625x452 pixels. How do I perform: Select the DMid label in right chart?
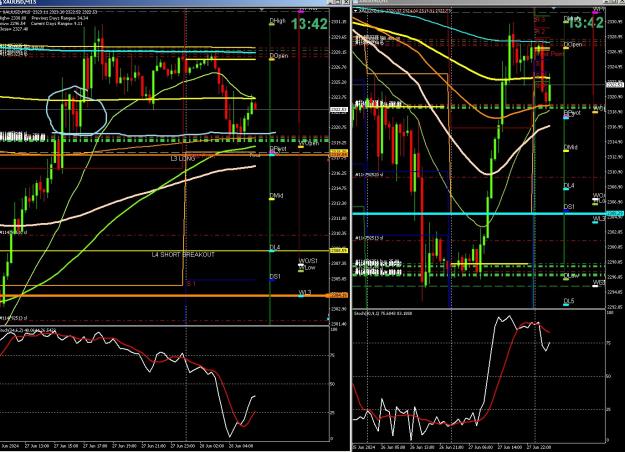coord(570,147)
